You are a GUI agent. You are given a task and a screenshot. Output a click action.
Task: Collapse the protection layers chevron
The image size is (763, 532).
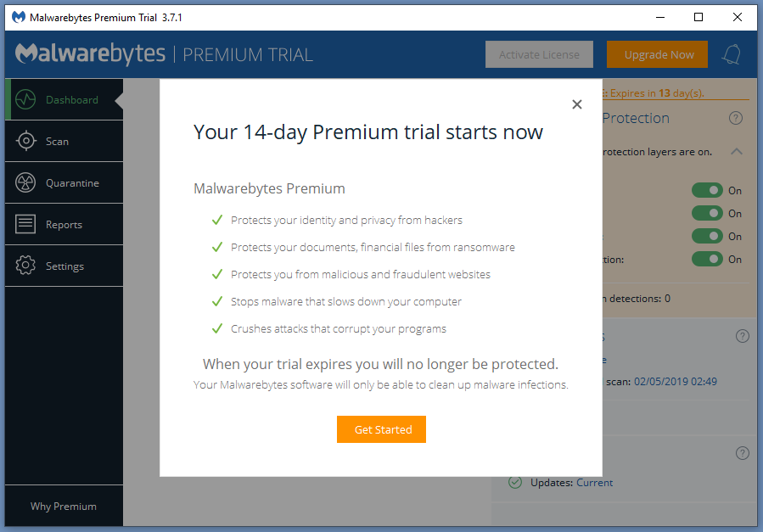[x=736, y=152]
